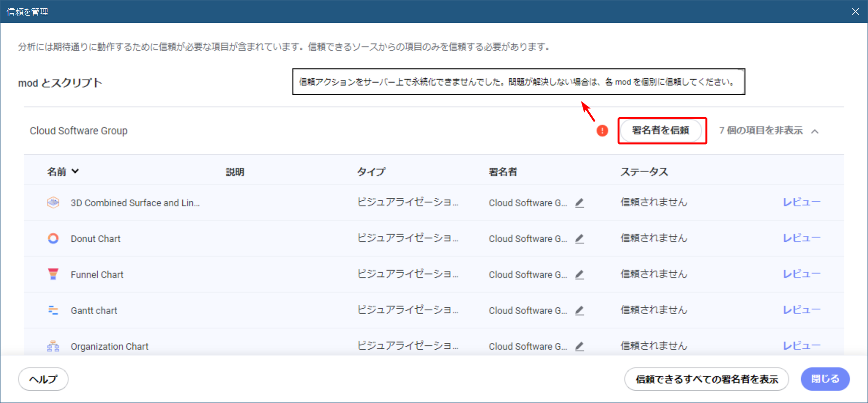
Task: Click the 署名者を信頼 button
Action: point(661,130)
